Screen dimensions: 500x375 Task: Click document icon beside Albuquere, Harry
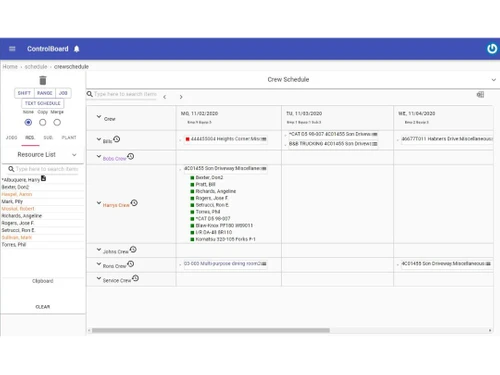coord(43,179)
